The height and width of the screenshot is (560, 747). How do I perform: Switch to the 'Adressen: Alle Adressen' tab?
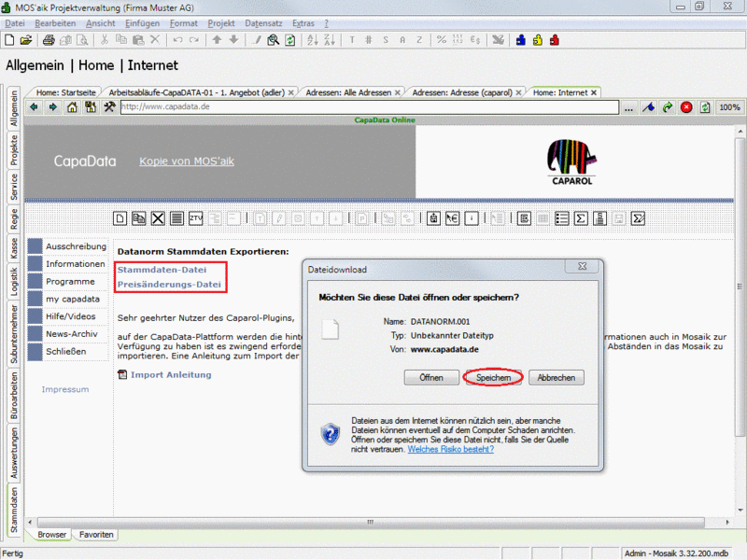click(348, 92)
